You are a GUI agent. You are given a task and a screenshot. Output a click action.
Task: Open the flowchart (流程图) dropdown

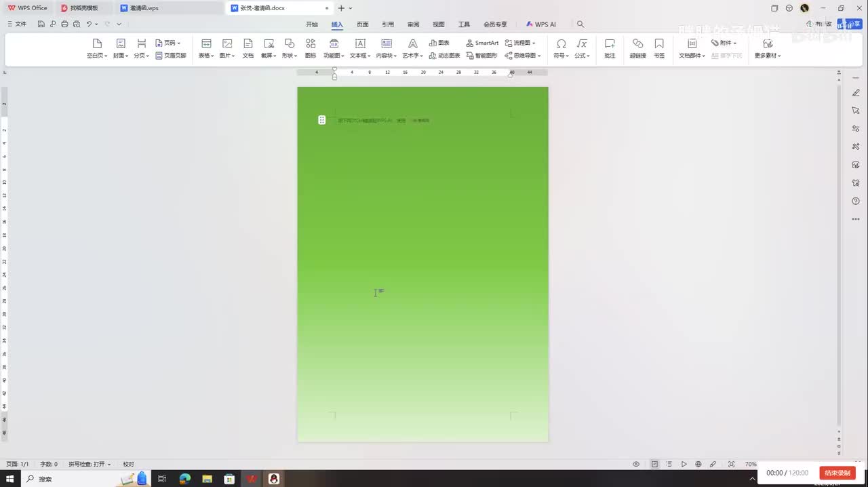(x=520, y=43)
